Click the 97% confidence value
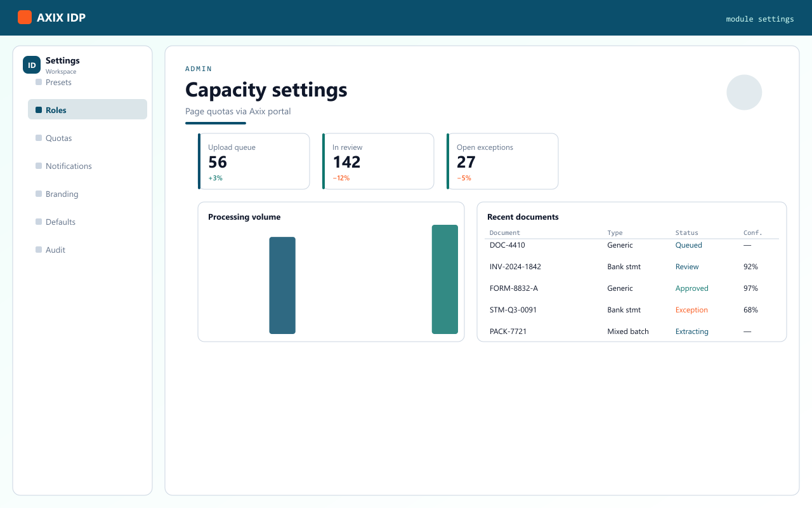 click(x=750, y=288)
